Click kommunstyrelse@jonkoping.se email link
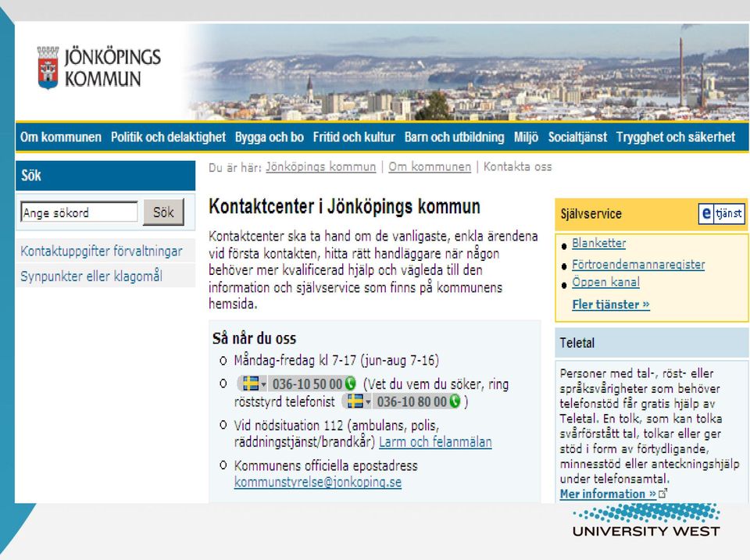 (318, 482)
